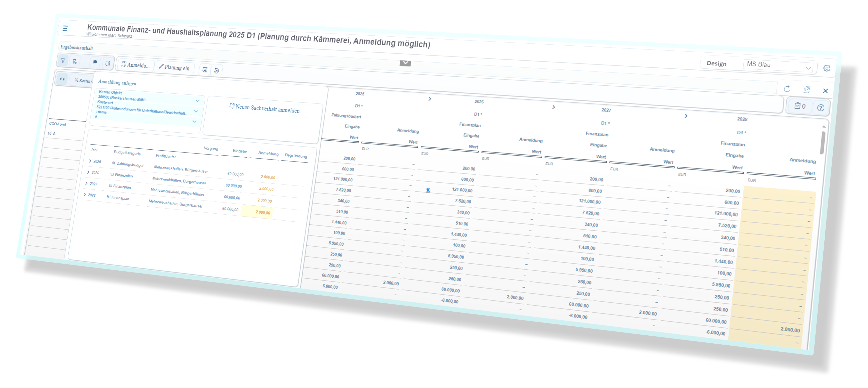The image size is (868, 388).
Task: Toggle the collapse arrows panel button
Action: click(x=62, y=79)
